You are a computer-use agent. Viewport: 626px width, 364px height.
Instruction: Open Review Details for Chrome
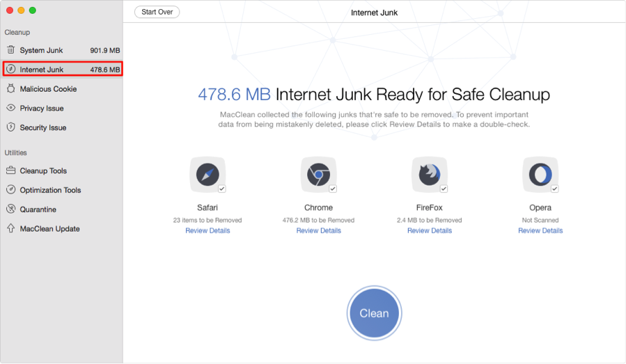coord(319,230)
